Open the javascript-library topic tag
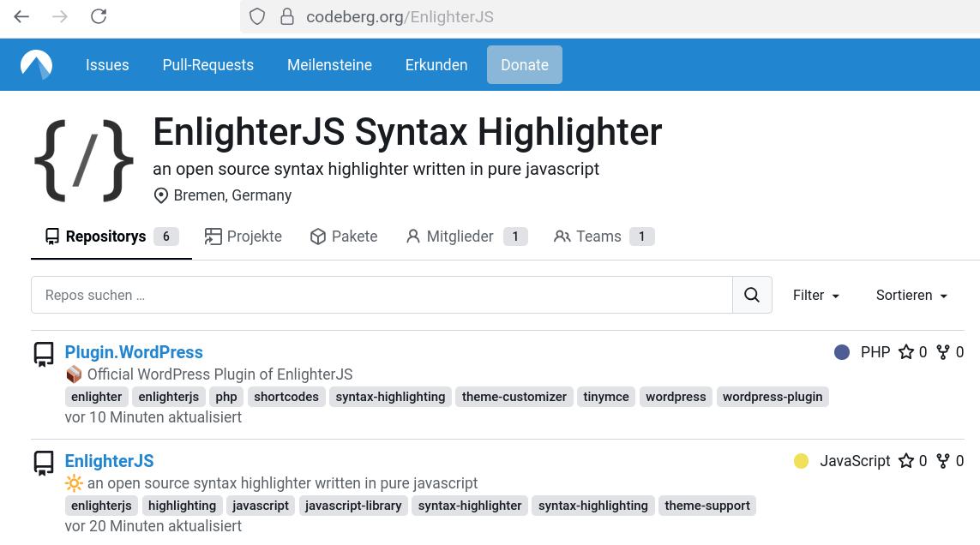 tap(353, 506)
